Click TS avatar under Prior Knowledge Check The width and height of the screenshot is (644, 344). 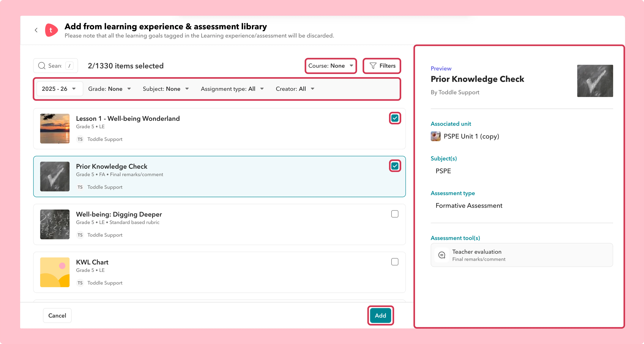coord(80,187)
